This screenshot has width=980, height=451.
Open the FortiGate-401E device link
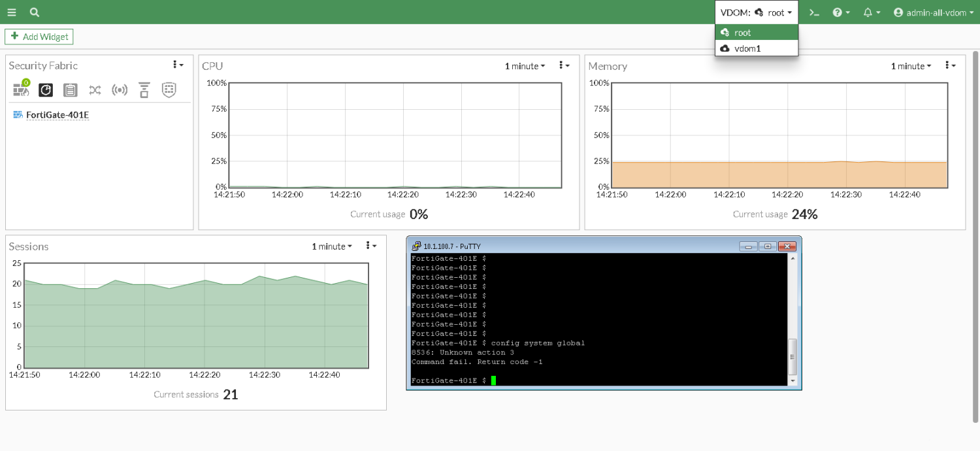[57, 115]
